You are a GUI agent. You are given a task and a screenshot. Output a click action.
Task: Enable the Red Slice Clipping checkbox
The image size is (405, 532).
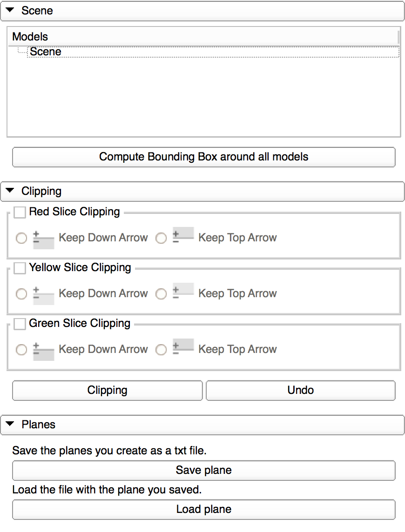coord(20,213)
